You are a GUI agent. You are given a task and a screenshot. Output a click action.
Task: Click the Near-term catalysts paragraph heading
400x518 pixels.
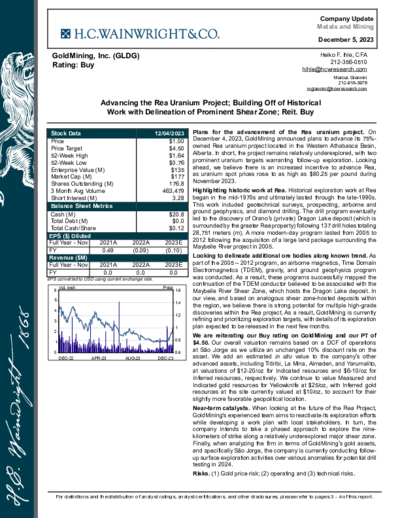click(221, 408)
